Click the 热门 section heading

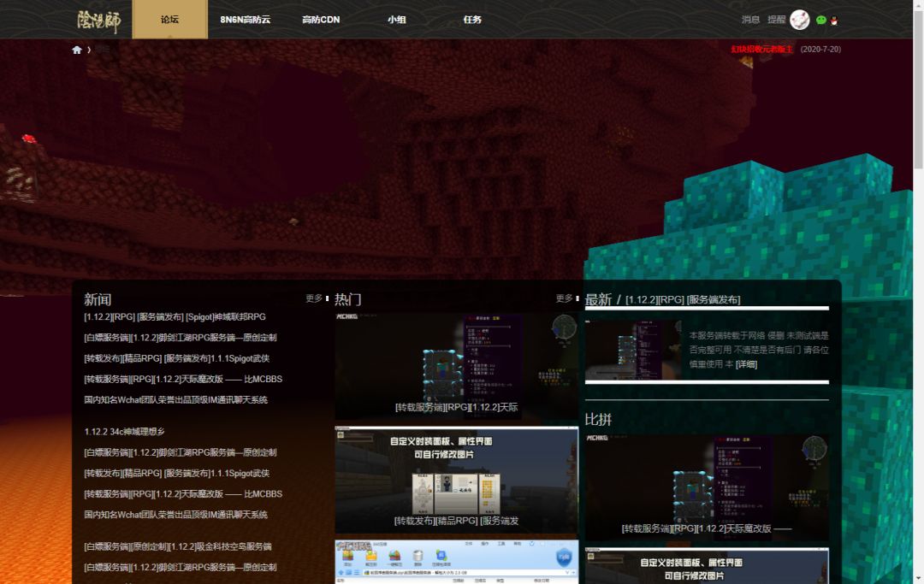347,299
